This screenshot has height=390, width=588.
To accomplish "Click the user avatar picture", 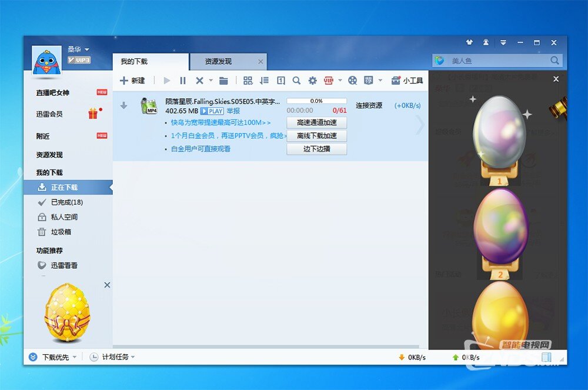I will pyautogui.click(x=47, y=61).
